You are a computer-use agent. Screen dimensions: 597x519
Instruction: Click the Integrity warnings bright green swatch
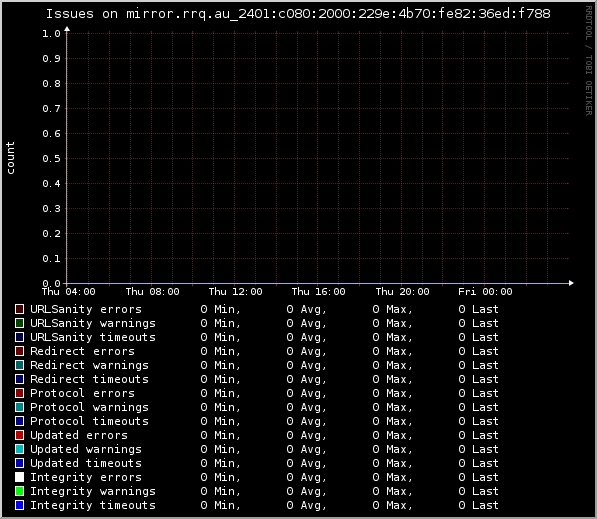19,491
